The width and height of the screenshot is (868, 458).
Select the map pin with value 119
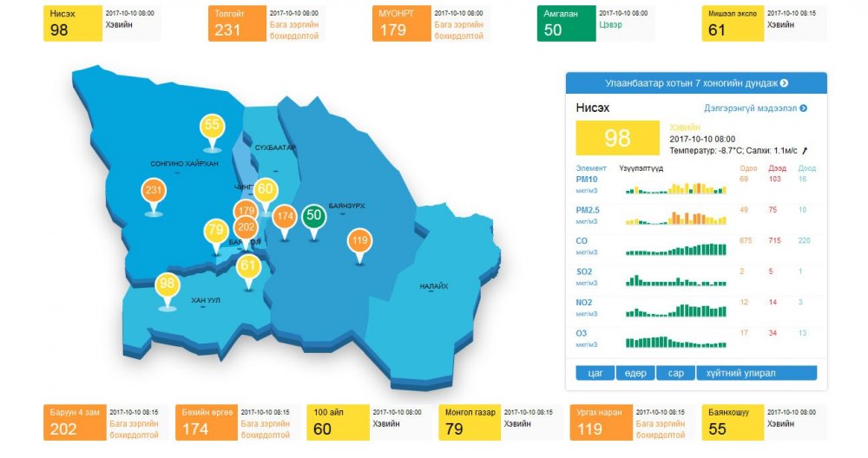(360, 240)
